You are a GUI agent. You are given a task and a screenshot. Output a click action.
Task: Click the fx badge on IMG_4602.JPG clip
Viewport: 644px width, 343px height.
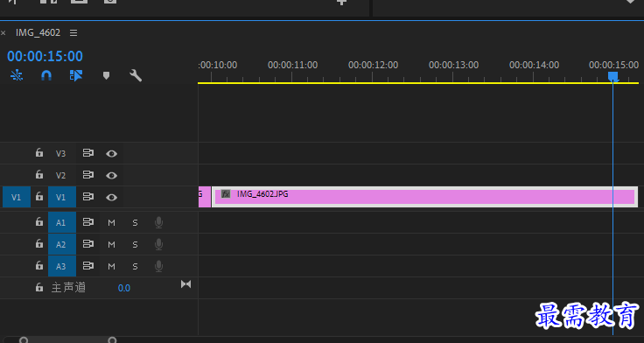(x=226, y=194)
